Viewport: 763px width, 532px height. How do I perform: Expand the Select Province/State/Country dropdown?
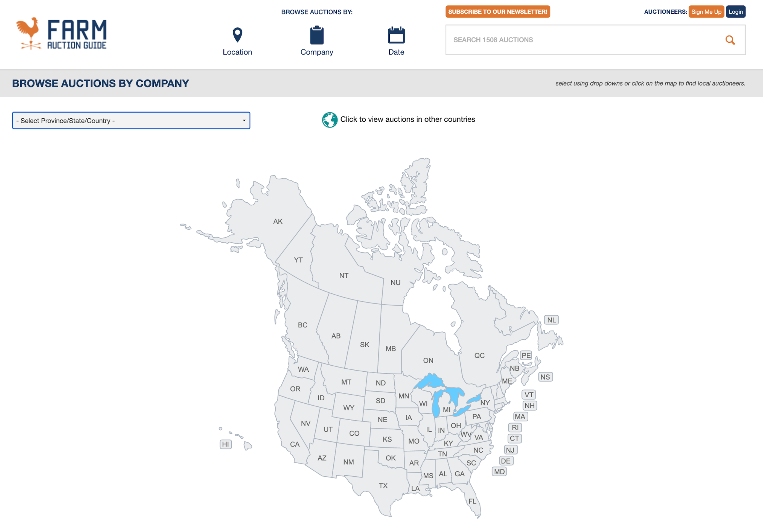pyautogui.click(x=131, y=121)
